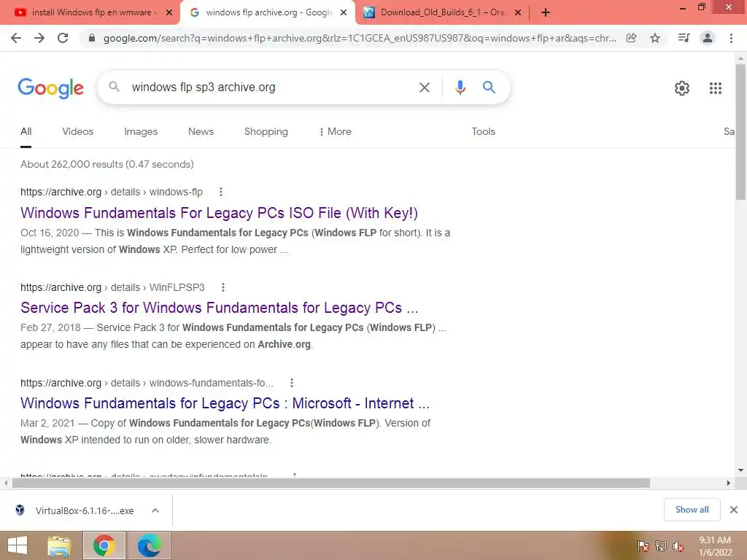Open Windows Start menu
747x560 pixels.
tap(18, 545)
